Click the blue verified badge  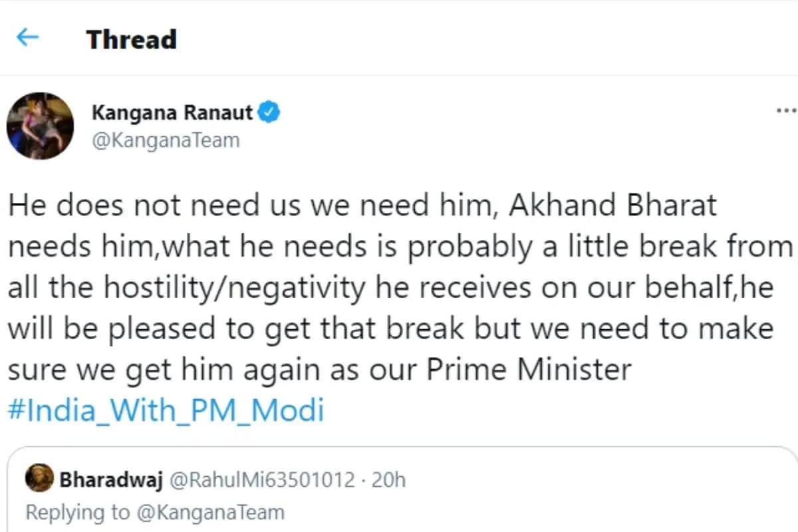tap(268, 112)
